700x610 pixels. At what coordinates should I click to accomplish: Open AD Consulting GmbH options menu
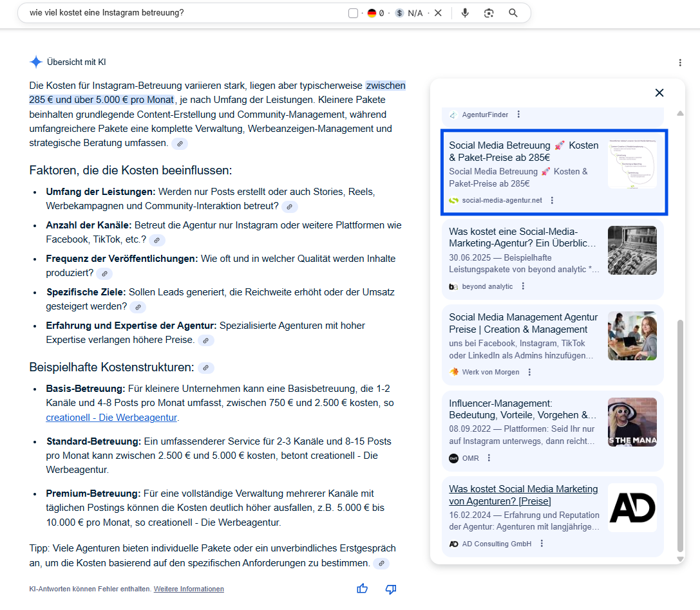(x=542, y=544)
